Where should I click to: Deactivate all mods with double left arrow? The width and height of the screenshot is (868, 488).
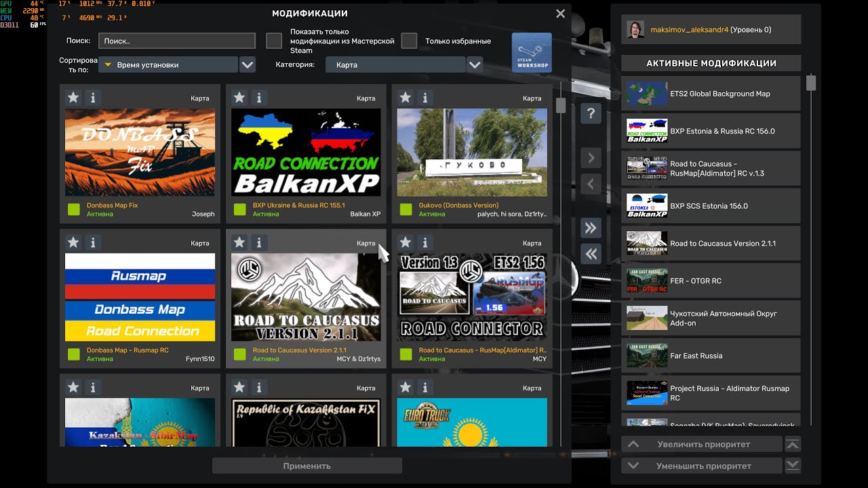[591, 253]
